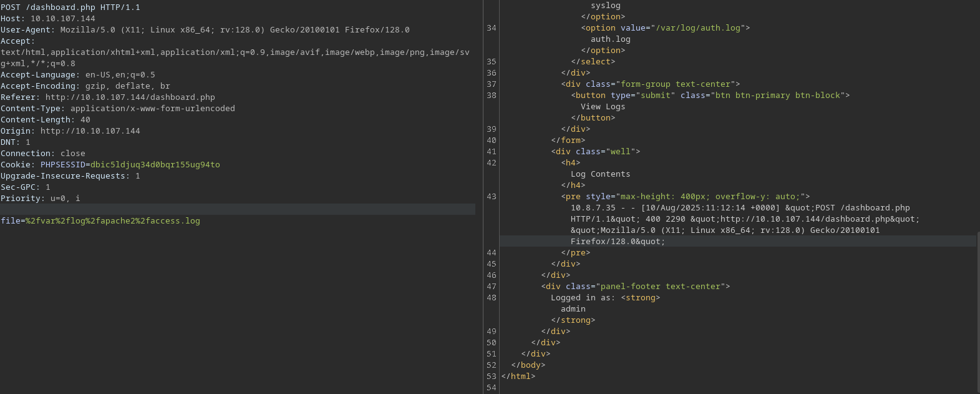Click the Content-Type header value
The height and width of the screenshot is (394, 980).
click(152, 109)
